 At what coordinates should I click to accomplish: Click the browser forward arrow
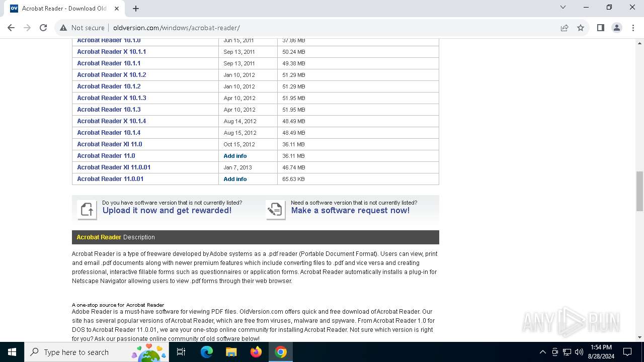click(x=27, y=28)
